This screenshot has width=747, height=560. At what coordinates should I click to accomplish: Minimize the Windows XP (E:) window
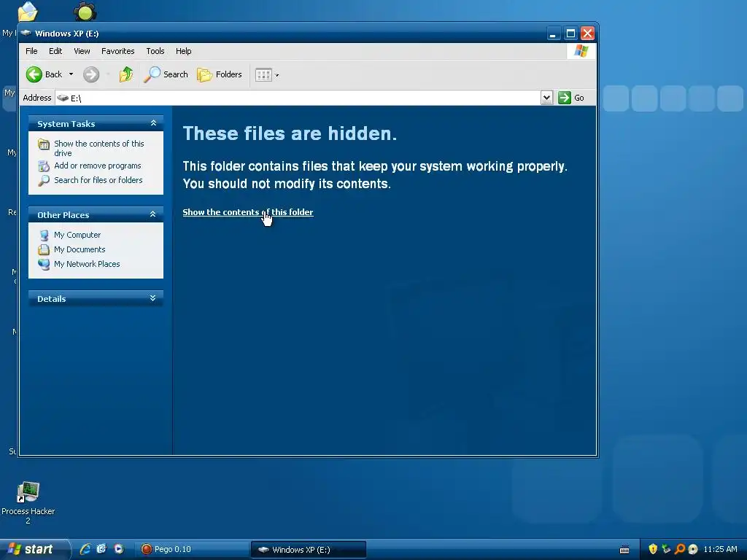553,34
